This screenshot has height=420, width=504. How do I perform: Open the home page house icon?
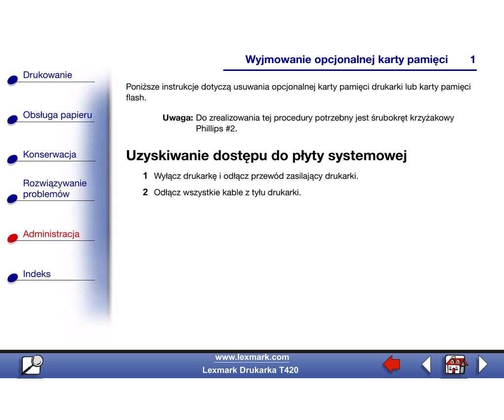point(455,365)
